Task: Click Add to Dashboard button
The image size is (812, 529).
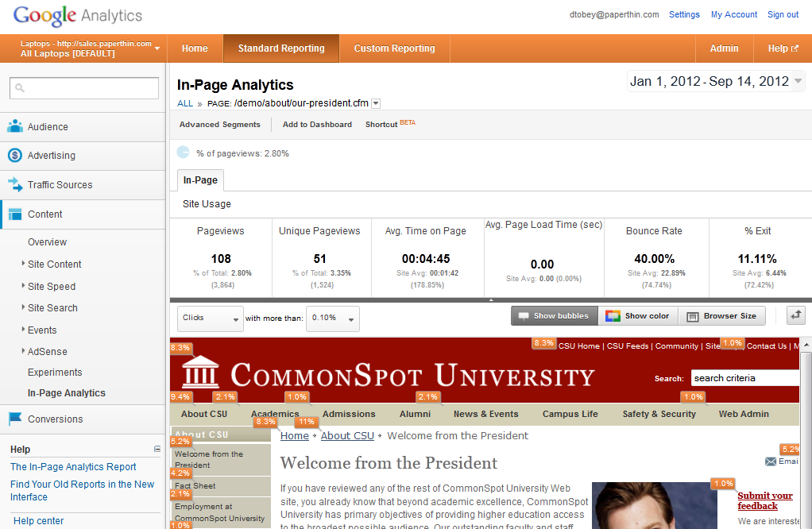Action: (317, 124)
